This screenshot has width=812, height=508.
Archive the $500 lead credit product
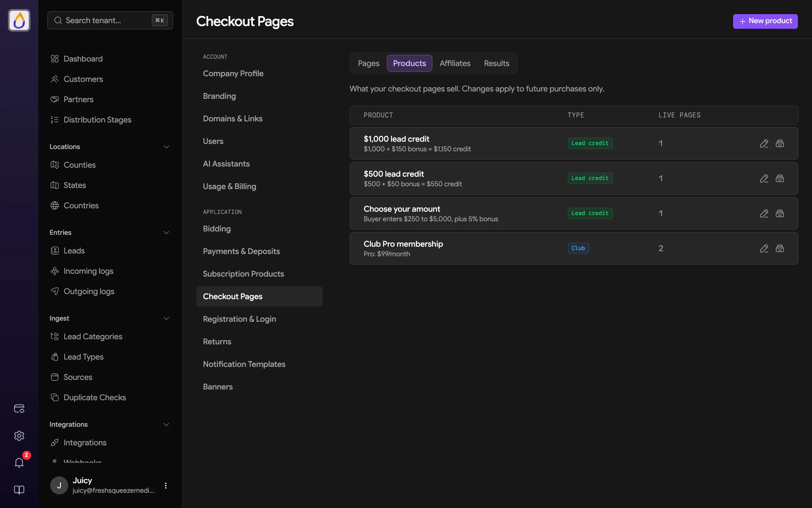tap(780, 178)
